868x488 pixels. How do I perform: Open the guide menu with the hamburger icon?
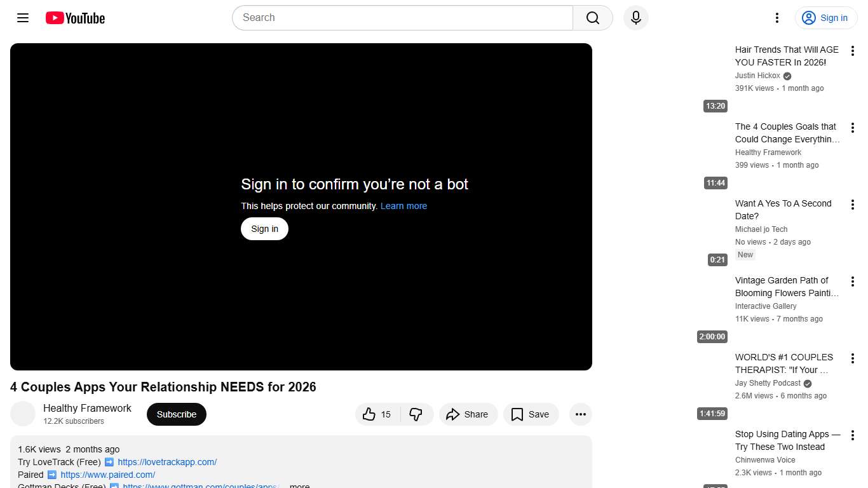[22, 18]
